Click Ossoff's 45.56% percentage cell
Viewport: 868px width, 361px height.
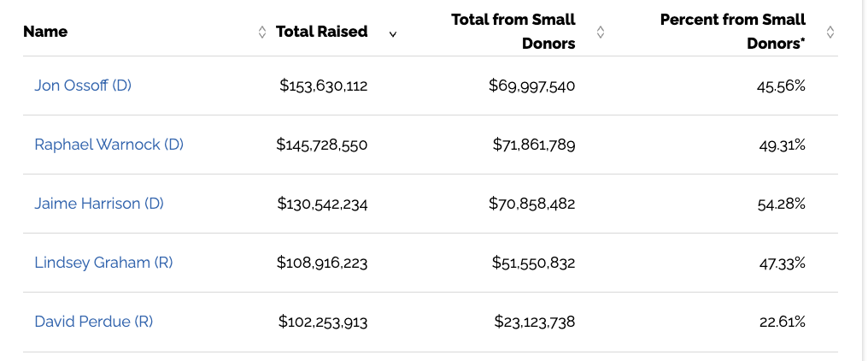coord(781,86)
